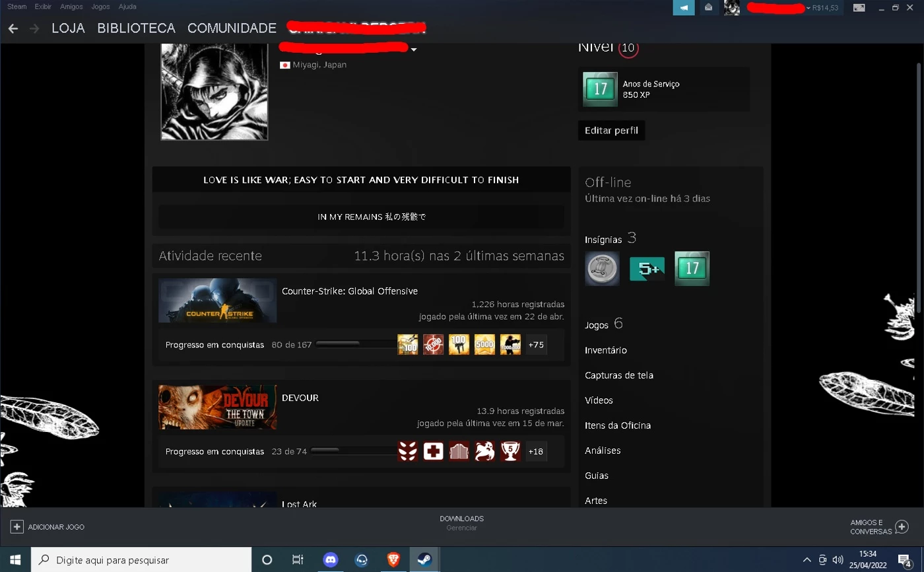Open the Amigos menu
This screenshot has width=924, height=572.
tap(71, 7)
